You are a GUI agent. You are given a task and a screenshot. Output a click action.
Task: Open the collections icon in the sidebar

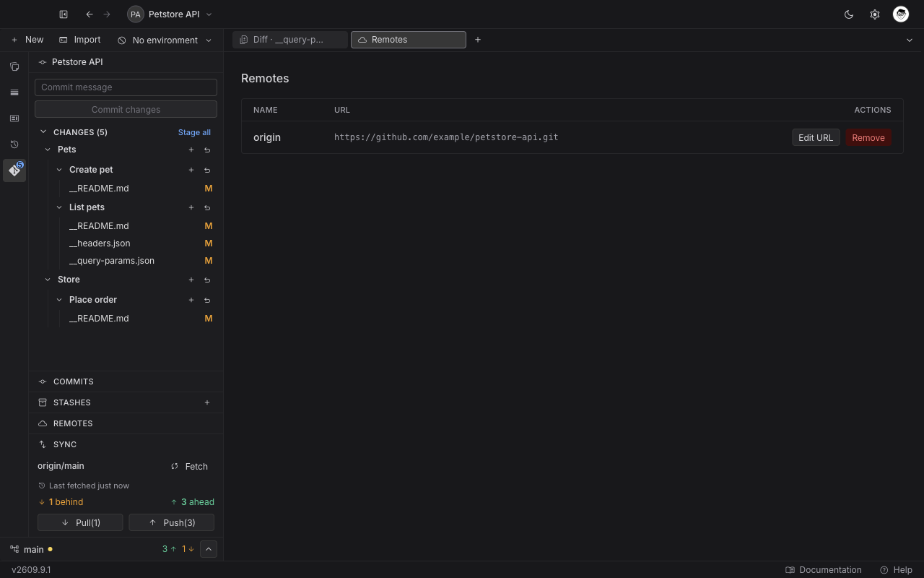14,66
